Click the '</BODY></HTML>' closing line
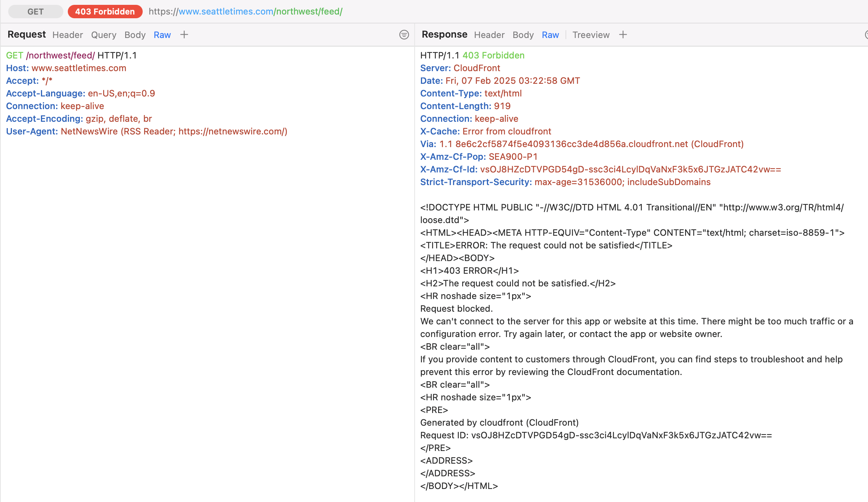This screenshot has width=868, height=502. tap(459, 486)
